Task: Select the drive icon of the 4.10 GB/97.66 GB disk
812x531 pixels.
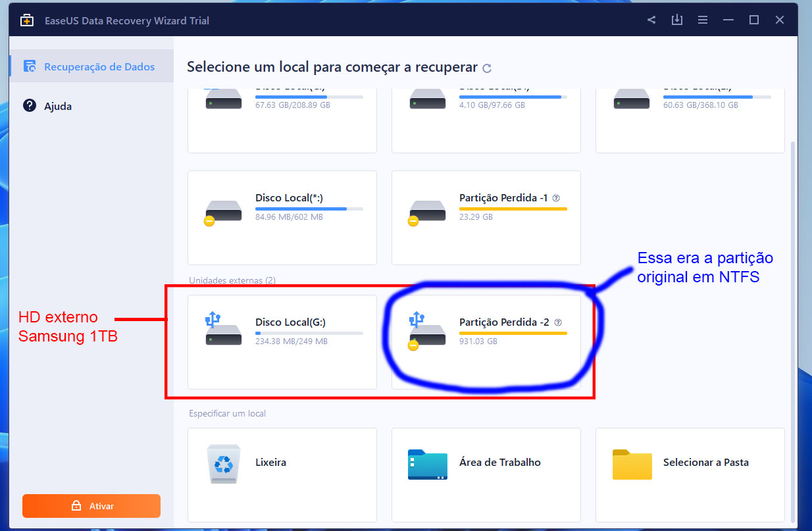Action: [x=427, y=99]
